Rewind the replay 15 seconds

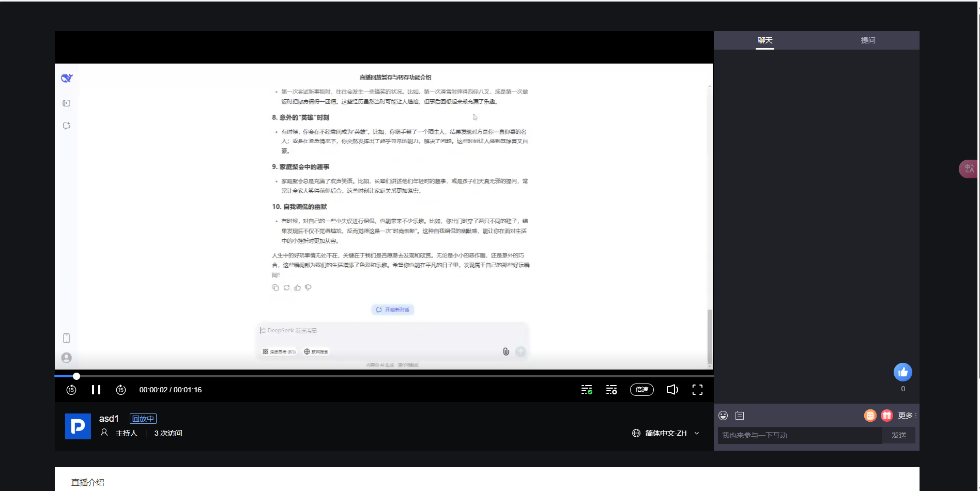(x=71, y=390)
